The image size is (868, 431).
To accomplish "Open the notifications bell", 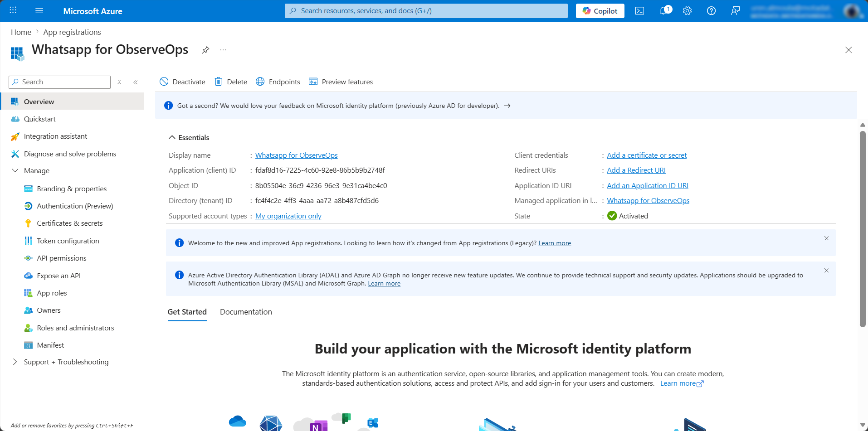I will pyautogui.click(x=664, y=11).
